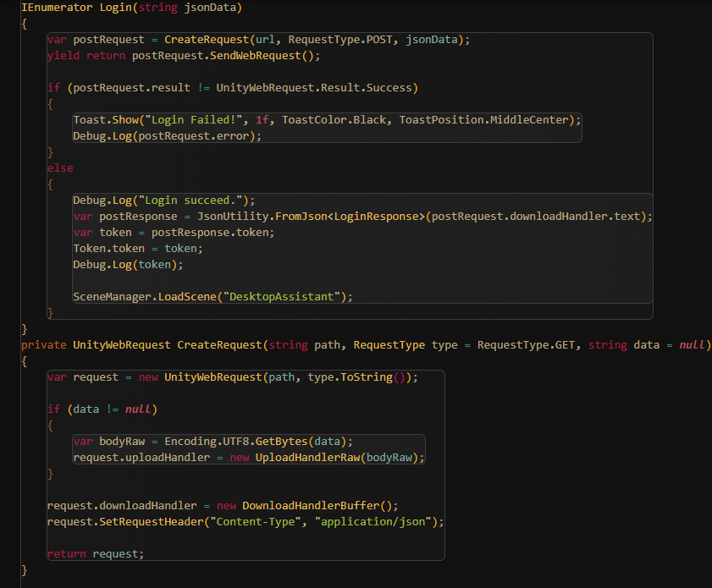Click 'request.SetRequestHeader("Content-Type"' line
The height and width of the screenshot is (588, 712).
(246, 522)
